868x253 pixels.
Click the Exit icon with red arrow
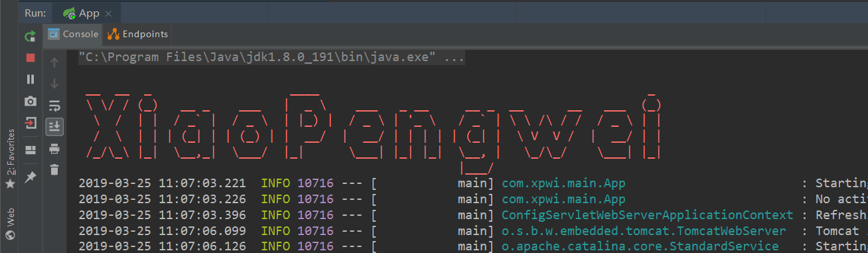[30, 123]
